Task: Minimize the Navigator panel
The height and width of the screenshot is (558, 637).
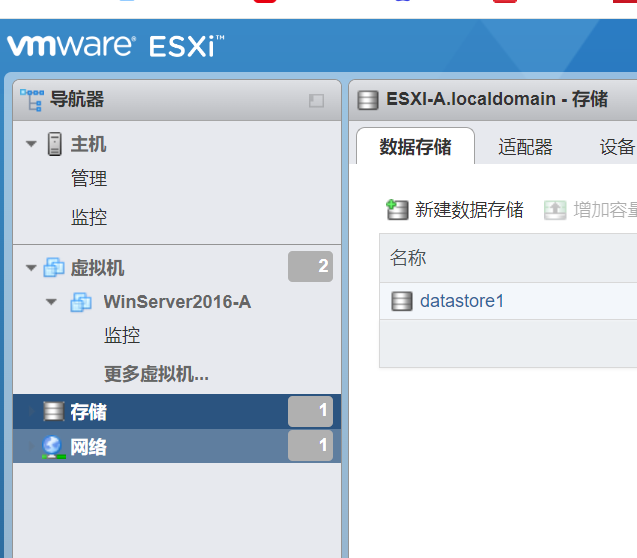Action: click(316, 100)
